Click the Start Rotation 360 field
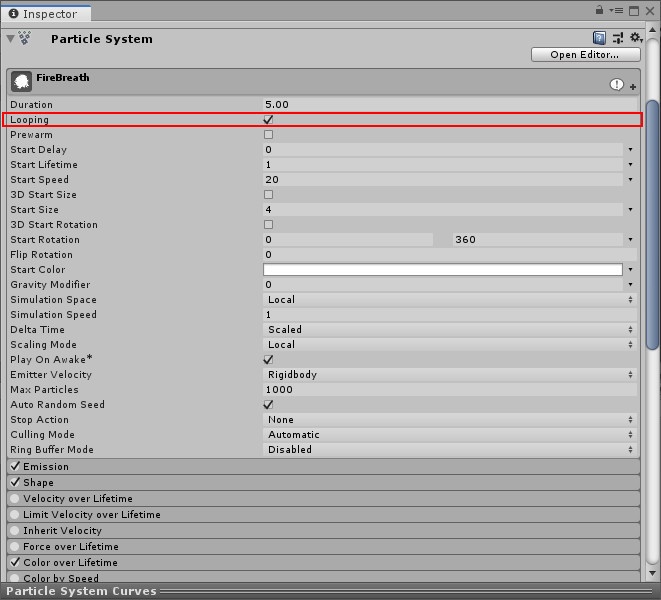Image resolution: width=661 pixels, height=600 pixels. pos(538,239)
